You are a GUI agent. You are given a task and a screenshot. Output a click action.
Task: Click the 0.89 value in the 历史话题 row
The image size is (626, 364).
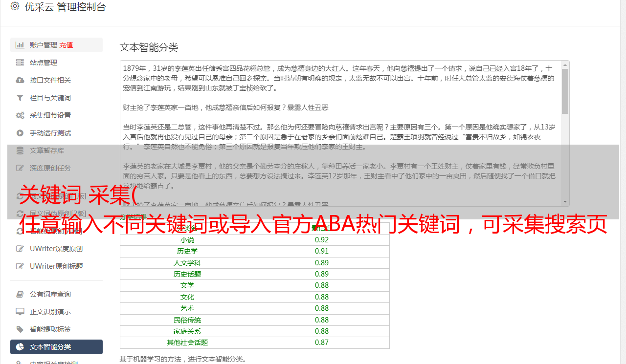pyautogui.click(x=322, y=274)
